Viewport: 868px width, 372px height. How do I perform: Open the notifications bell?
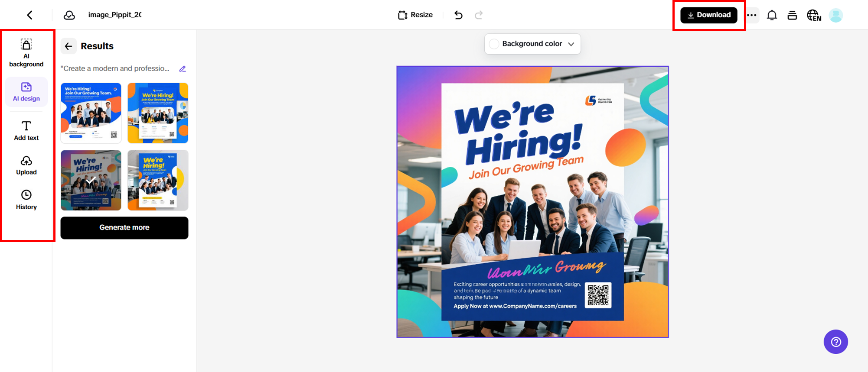pyautogui.click(x=772, y=15)
